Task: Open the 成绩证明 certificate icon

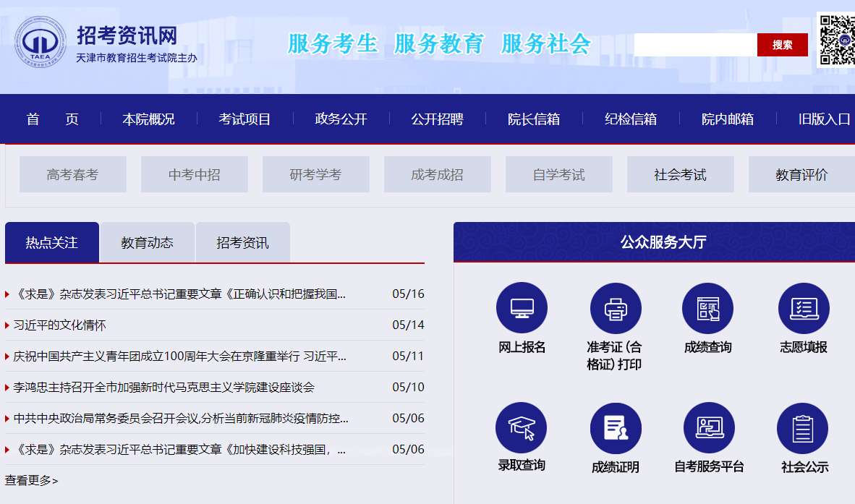Action: click(x=616, y=427)
